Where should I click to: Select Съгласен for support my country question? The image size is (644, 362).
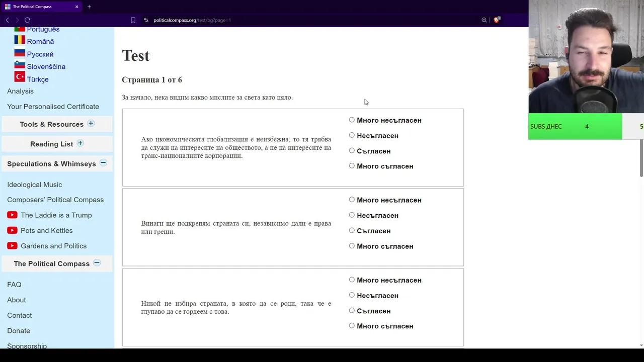352,230
